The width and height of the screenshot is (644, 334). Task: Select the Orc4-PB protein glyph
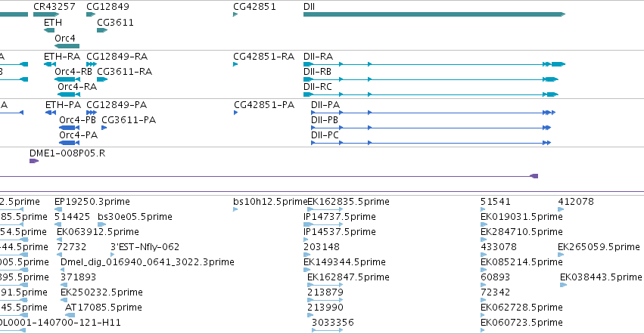coord(70,128)
